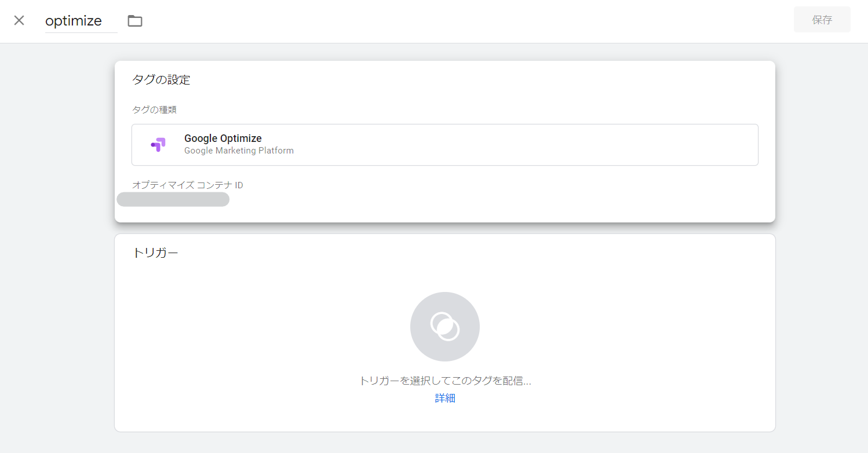Select the grayed container ID value pill
The image size is (868, 453).
point(173,199)
